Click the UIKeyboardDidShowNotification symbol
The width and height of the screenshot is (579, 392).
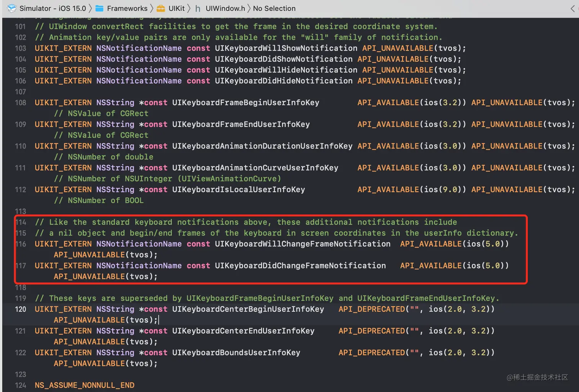(x=284, y=59)
